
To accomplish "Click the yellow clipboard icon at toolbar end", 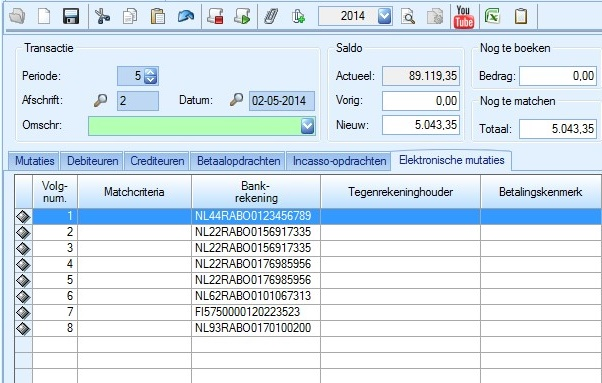I will point(521,17).
